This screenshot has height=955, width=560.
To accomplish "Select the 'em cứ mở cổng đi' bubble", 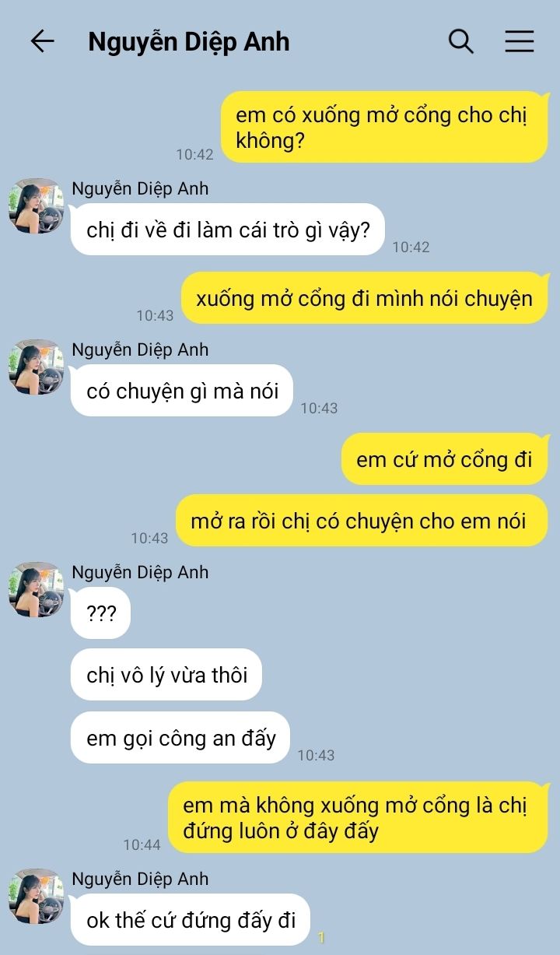I will click(x=444, y=458).
